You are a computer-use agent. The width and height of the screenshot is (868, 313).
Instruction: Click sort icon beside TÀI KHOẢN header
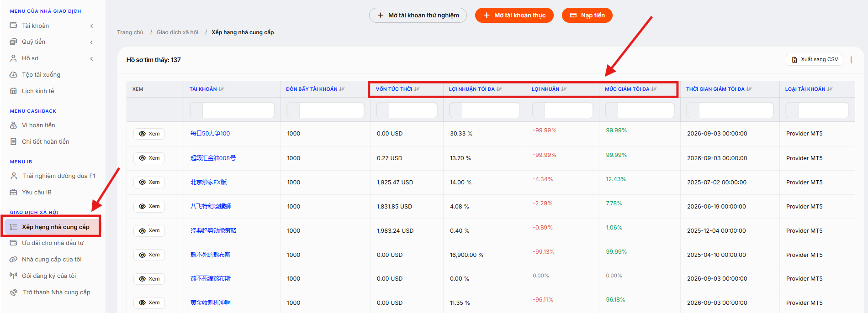click(221, 89)
